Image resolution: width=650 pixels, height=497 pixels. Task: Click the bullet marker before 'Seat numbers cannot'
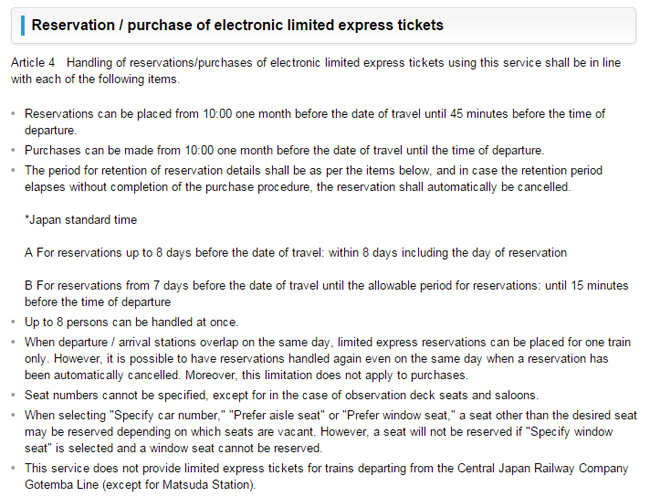14,395
